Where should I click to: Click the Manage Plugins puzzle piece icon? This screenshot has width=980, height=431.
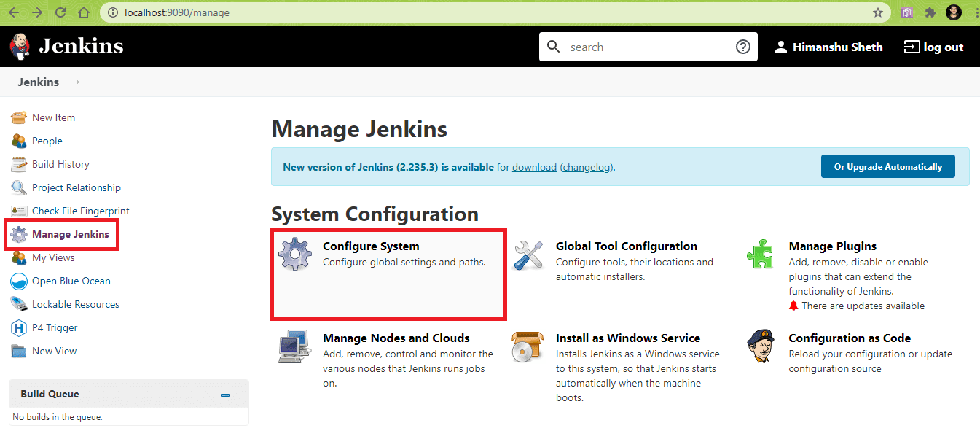coord(761,254)
